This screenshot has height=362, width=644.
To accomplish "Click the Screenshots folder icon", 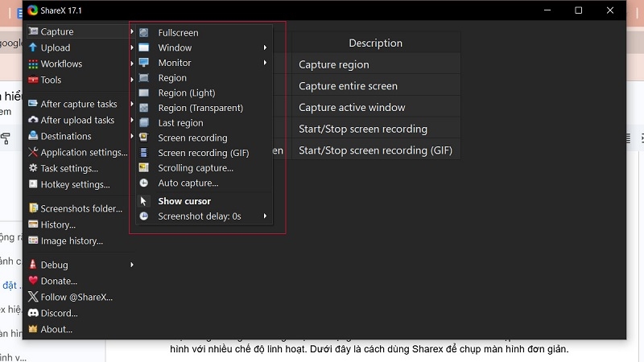I will (x=33, y=208).
